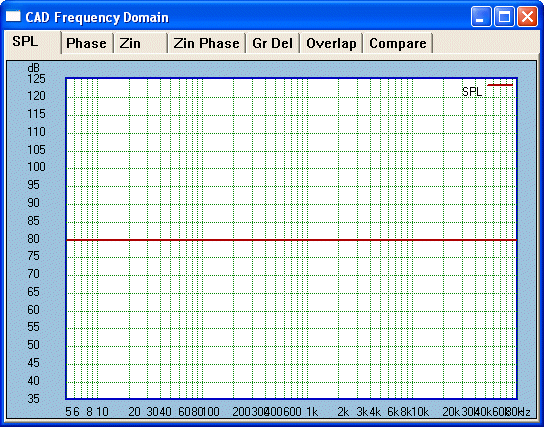Select the Zin tab

pos(141,43)
